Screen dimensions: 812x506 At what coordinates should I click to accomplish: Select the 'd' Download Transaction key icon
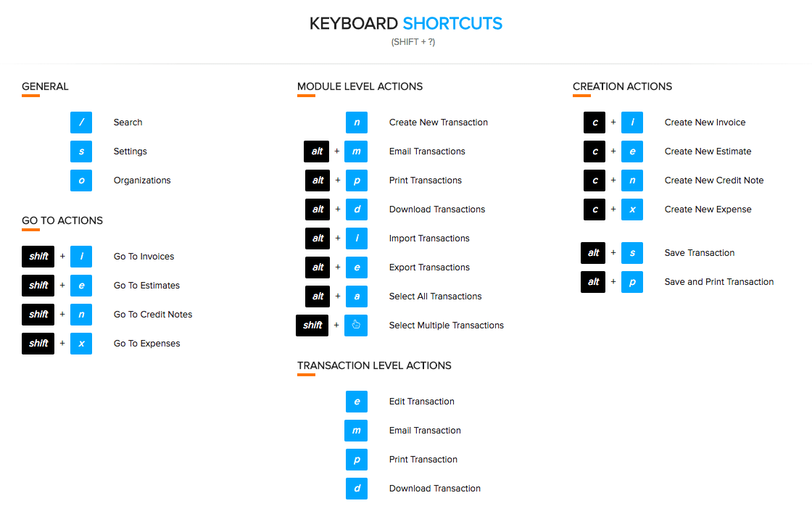356,488
